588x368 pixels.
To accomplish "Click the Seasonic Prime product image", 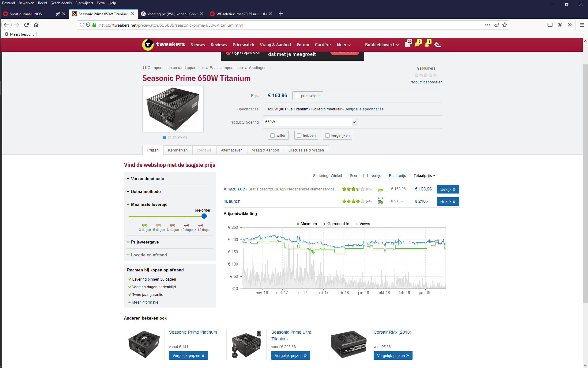I will point(173,109).
